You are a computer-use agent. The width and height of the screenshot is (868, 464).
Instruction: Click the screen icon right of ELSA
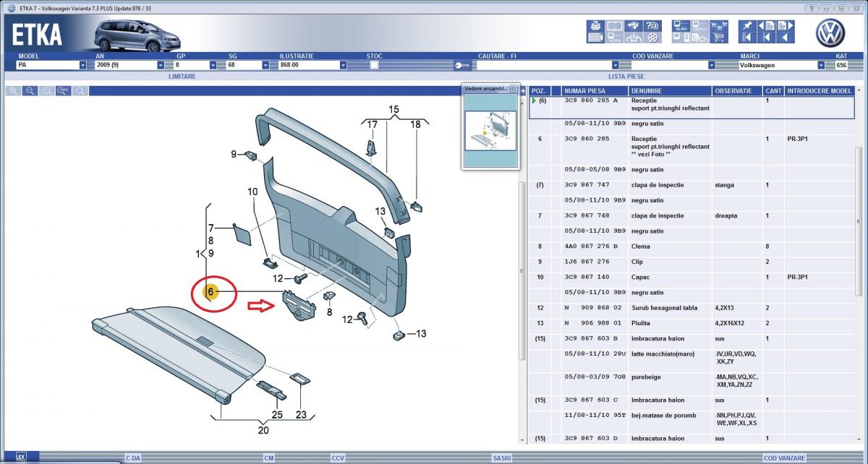(700, 26)
